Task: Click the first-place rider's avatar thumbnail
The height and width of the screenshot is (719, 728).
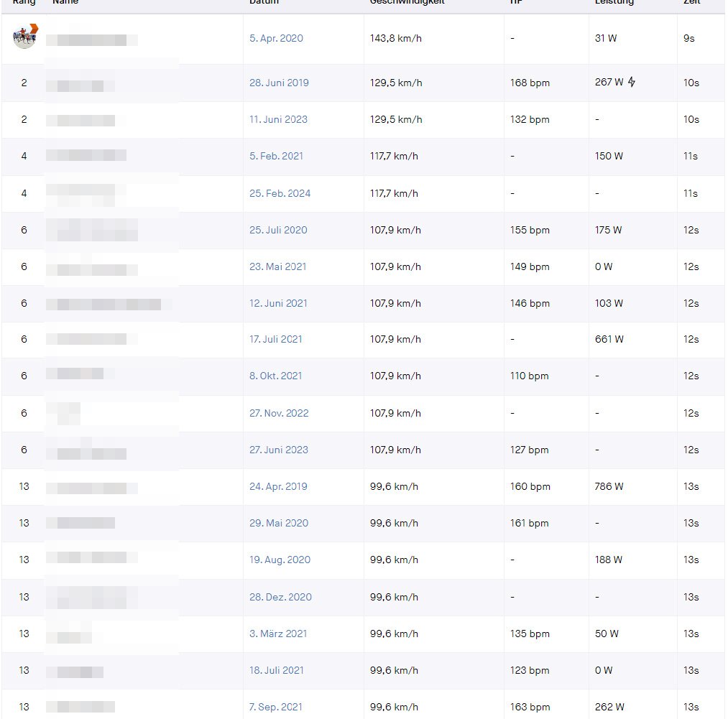Action: [25, 37]
